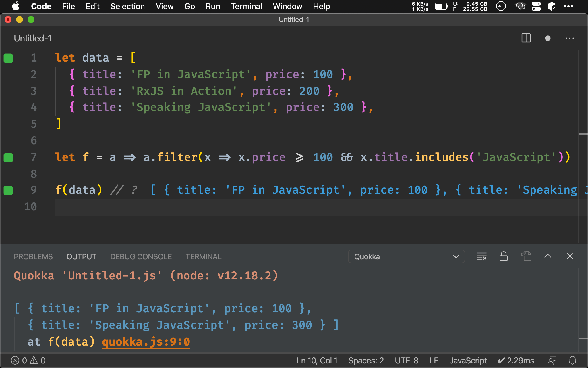Click the network speed indicator in menu bar
This screenshot has height=368, width=588.
coord(420,6)
